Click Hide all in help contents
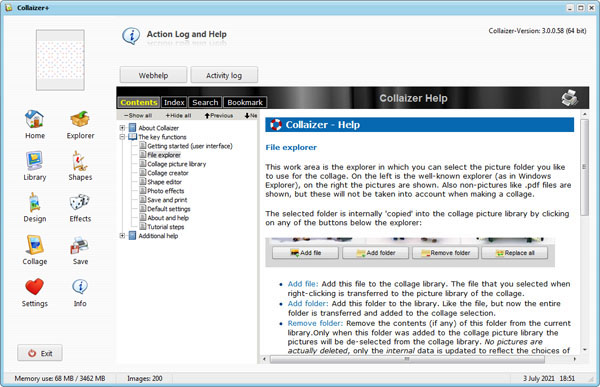Screen dimensions: 600x387 pos(178,115)
